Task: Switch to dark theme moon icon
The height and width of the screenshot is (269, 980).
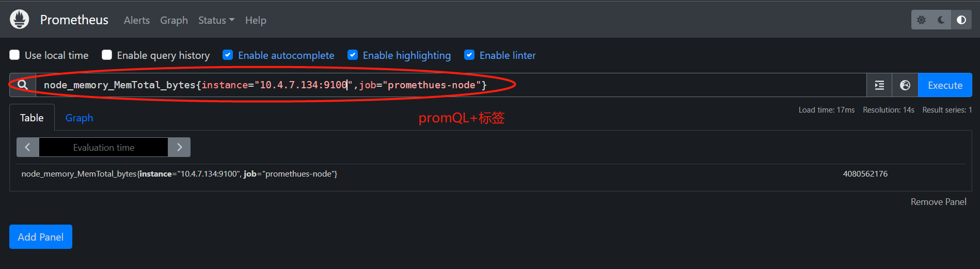Action: (x=941, y=20)
